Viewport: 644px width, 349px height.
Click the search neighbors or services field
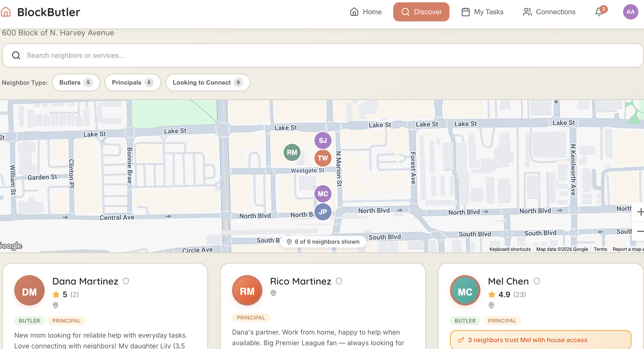(322, 55)
